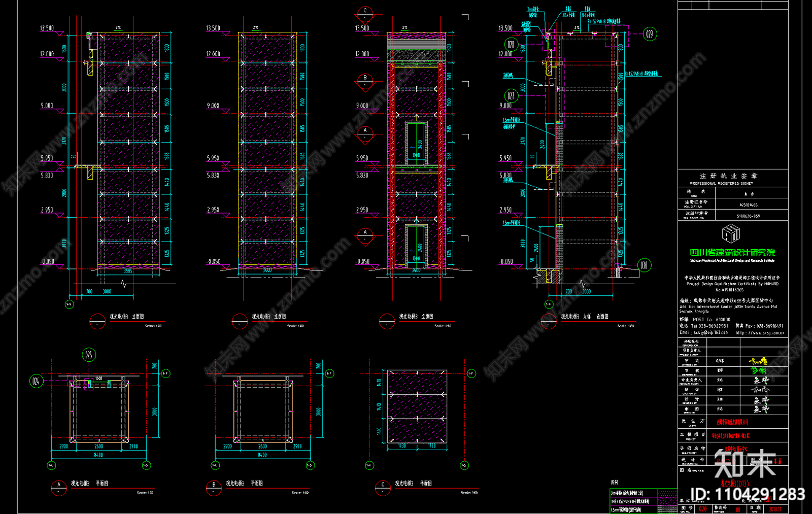Screen dimensions: 812x514
Task: Select overall dimension 8400 under plan B
Action: 262,455
